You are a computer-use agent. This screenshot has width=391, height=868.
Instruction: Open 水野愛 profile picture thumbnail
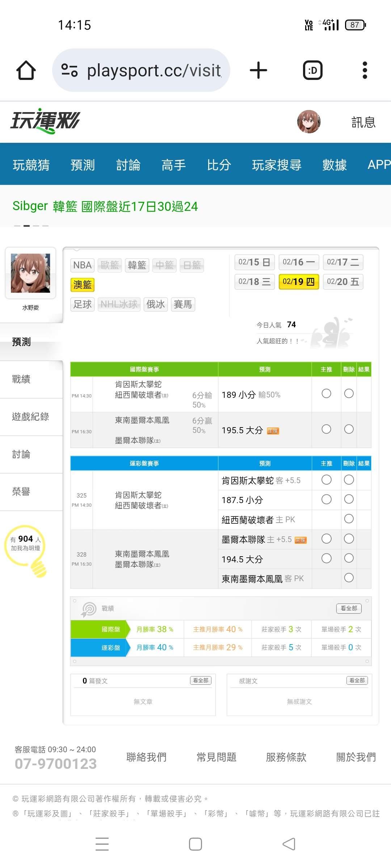[30, 273]
